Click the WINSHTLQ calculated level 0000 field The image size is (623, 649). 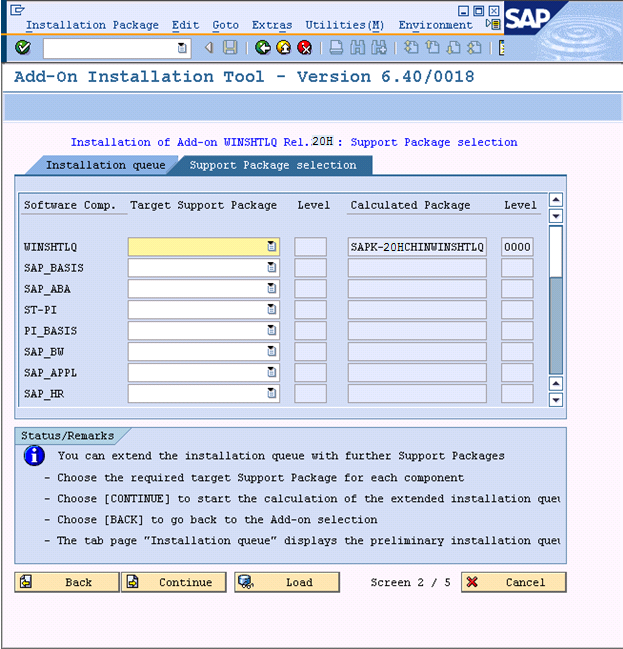(x=517, y=247)
